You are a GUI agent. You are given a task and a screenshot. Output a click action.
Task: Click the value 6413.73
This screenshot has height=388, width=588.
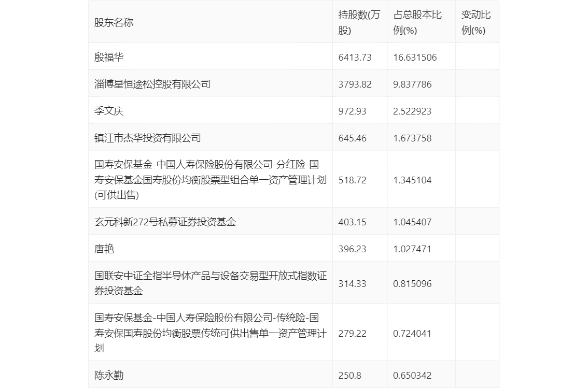[355, 58]
